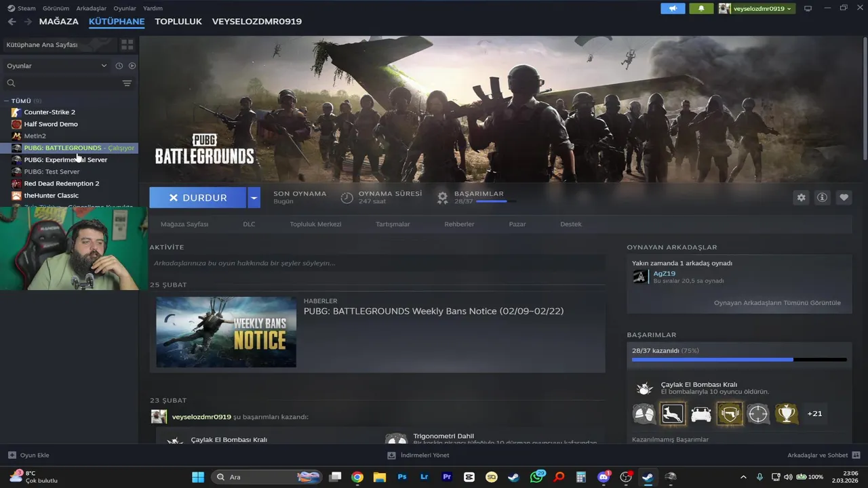Open Rehberler link

[x=459, y=224]
